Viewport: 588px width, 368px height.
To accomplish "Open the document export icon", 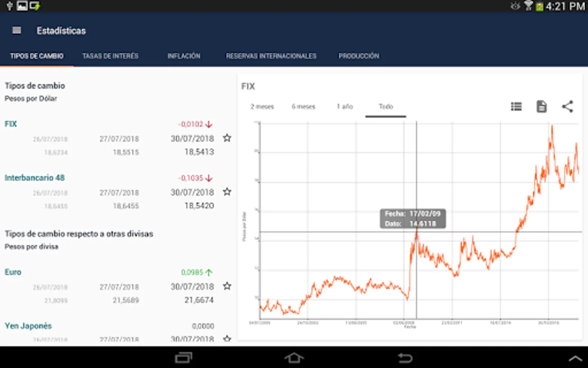I will point(541,106).
